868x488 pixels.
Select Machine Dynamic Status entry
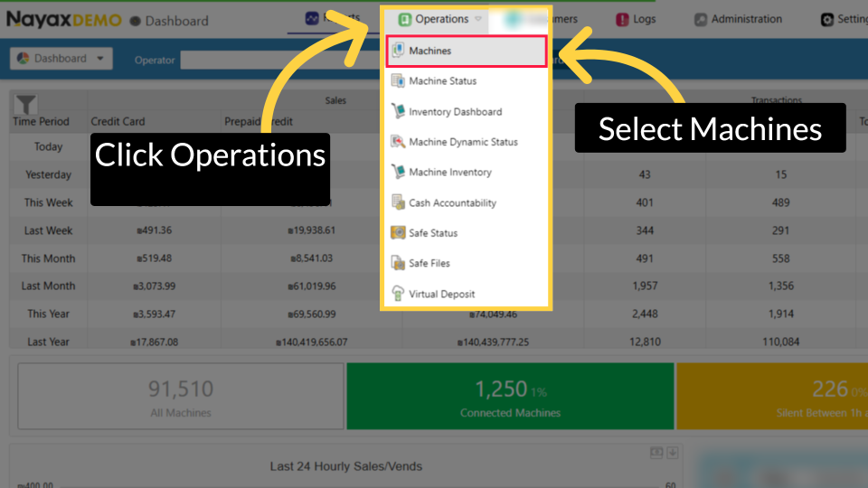click(x=467, y=142)
